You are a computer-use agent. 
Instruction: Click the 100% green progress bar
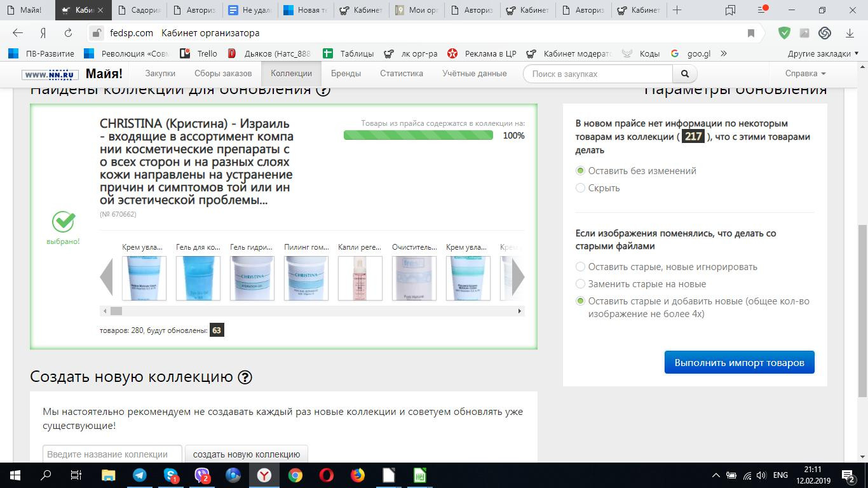418,135
